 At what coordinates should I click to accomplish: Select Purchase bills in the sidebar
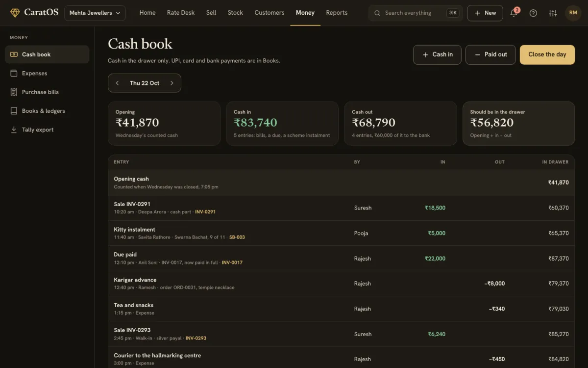click(x=47, y=92)
